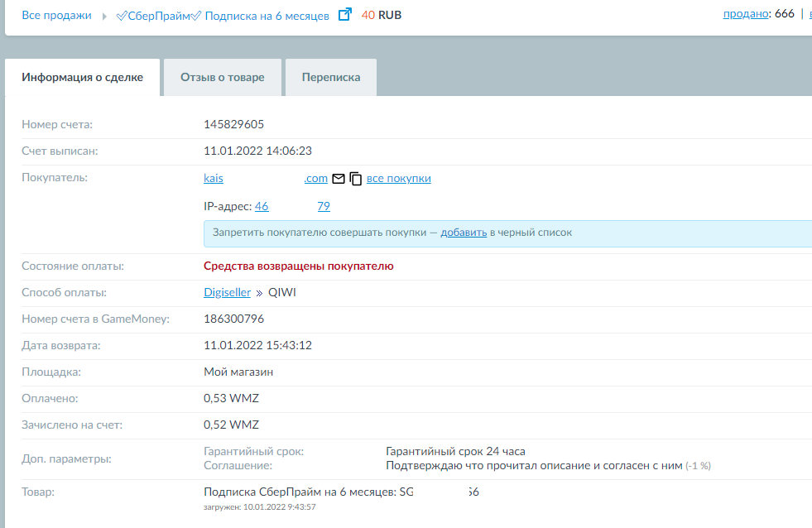The height and width of the screenshot is (528, 812).
Task: Click IP address link starting with 46
Action: click(x=262, y=206)
